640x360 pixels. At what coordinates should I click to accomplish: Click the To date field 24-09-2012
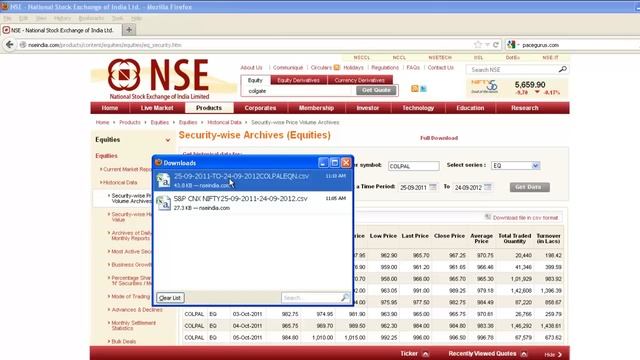pos(469,187)
